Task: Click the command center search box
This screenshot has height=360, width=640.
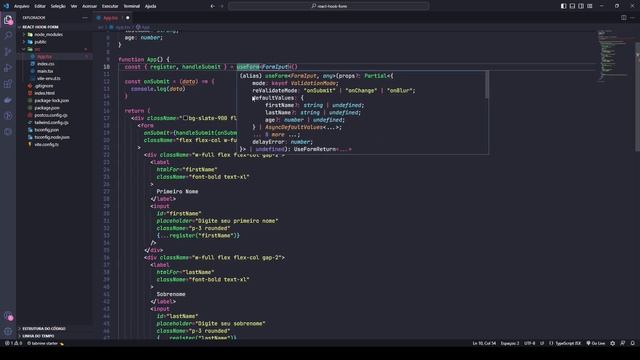Action: (x=329, y=6)
